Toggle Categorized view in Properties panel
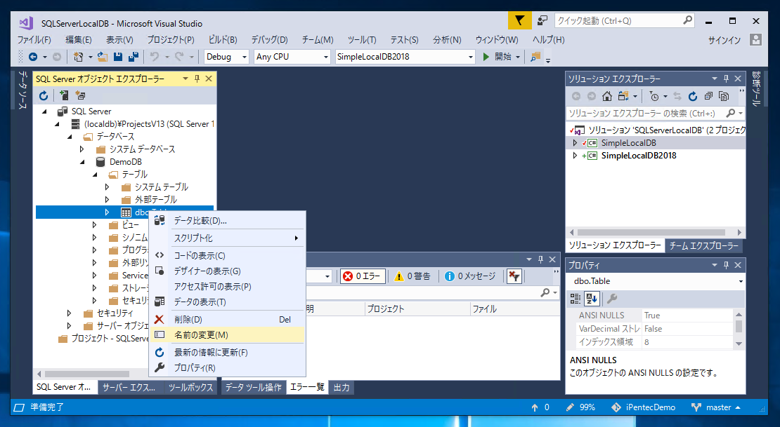Viewport: 780px width, 427px height. 575,299
